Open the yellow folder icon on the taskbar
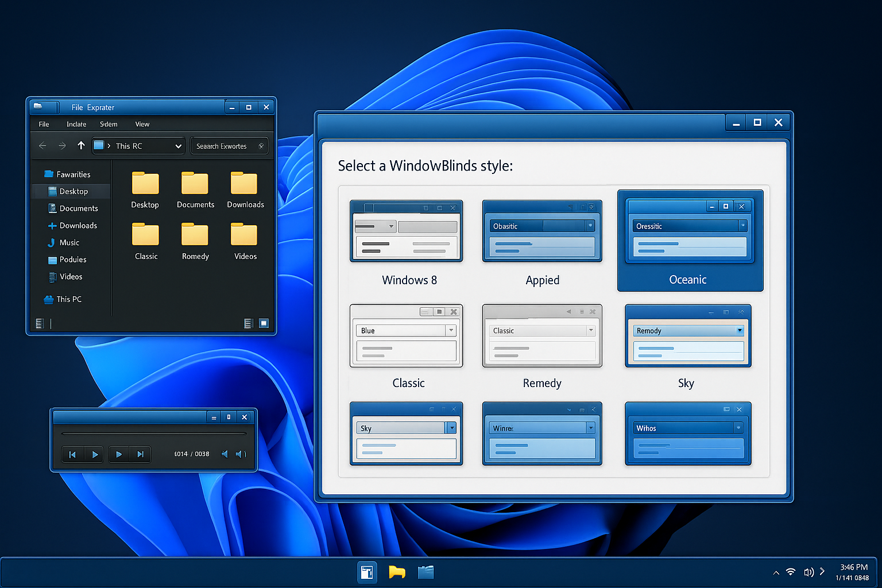 click(x=397, y=572)
